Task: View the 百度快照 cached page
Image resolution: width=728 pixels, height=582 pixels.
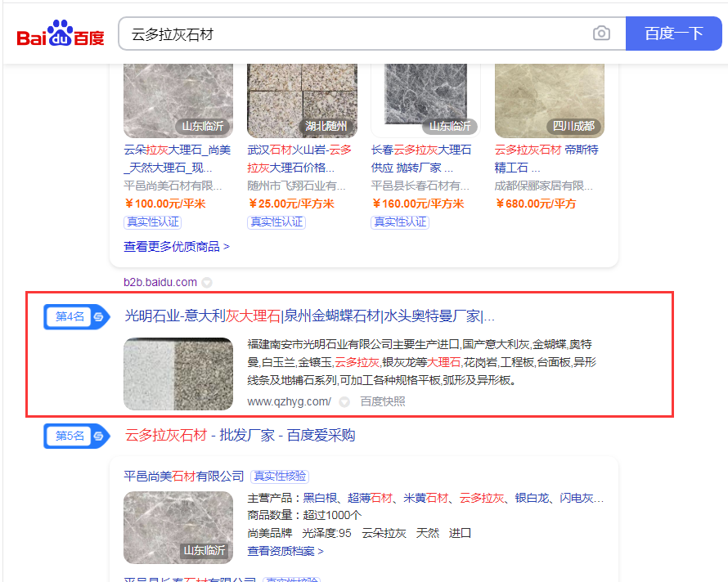Action: pyautogui.click(x=383, y=401)
